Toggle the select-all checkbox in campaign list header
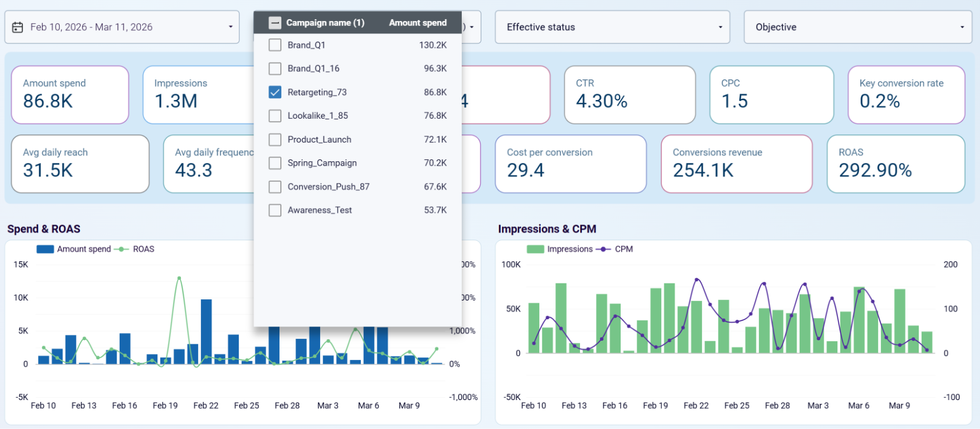The width and height of the screenshot is (980, 429). 275,23
